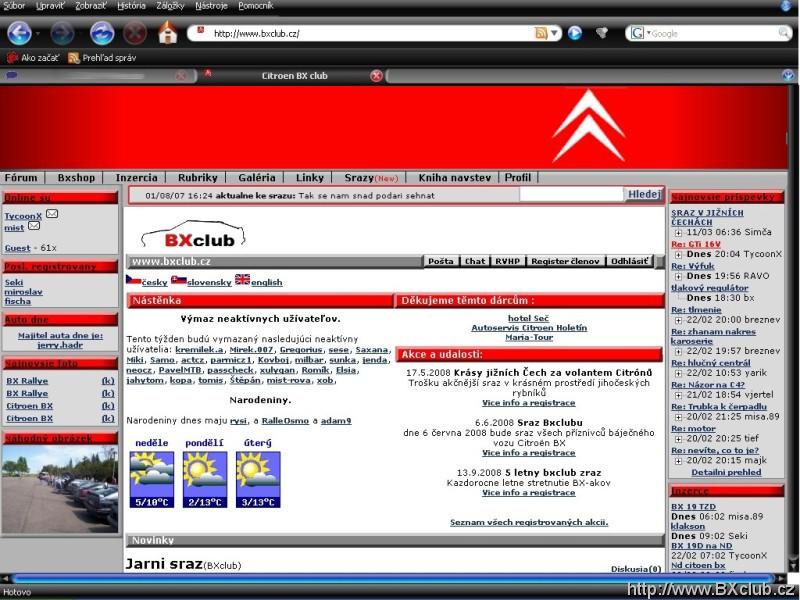Open the Galéria site tab
The image size is (800, 600).
coord(257,177)
